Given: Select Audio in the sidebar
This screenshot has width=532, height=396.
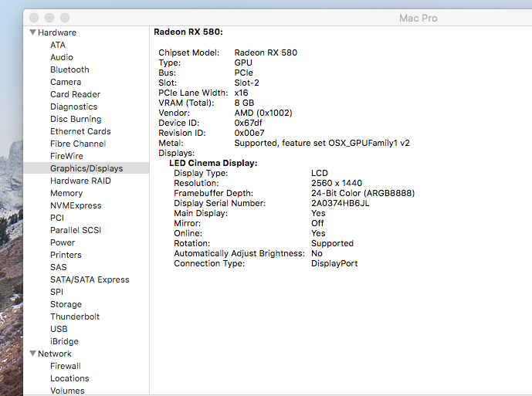Looking at the screenshot, I should (62, 57).
